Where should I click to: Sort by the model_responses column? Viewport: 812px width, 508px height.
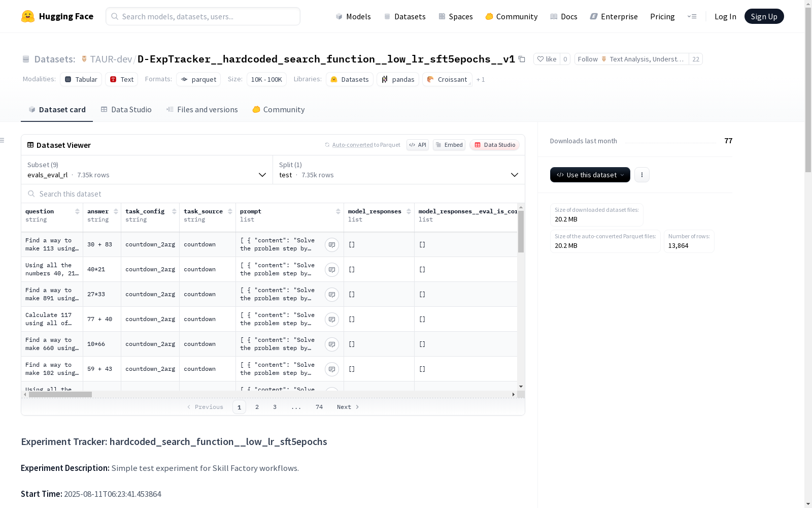point(409,211)
